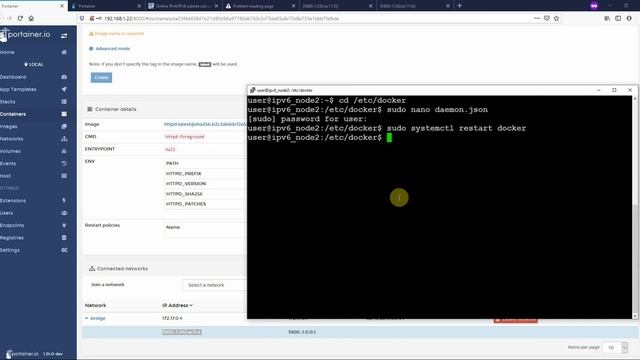Open Stacks via its sidebar icon

[x=64, y=102]
